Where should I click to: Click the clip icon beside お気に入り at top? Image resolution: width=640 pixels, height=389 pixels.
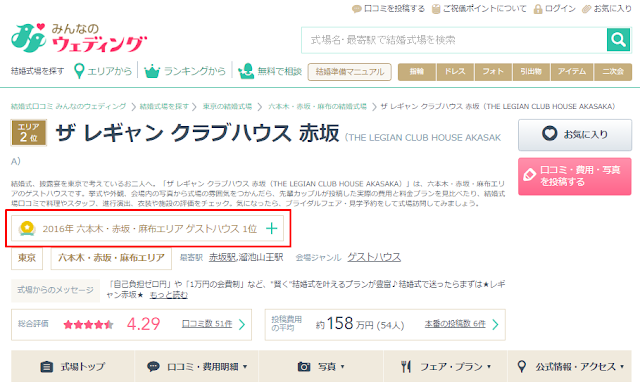(587, 9)
